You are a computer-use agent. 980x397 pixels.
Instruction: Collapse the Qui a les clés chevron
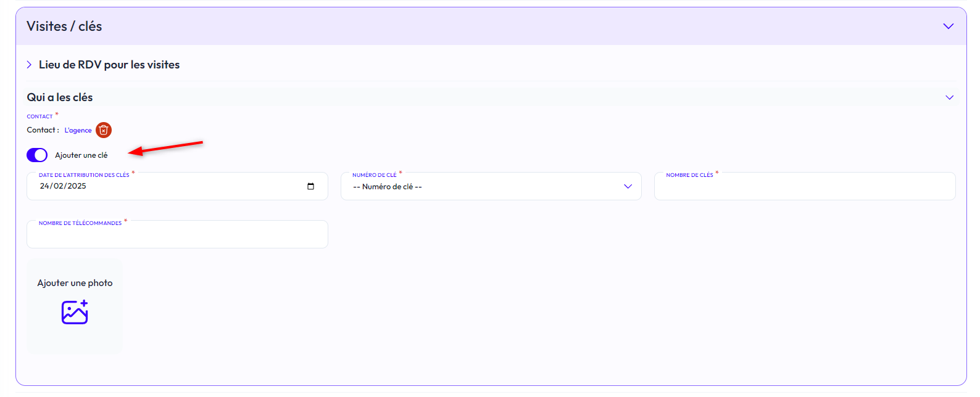949,97
